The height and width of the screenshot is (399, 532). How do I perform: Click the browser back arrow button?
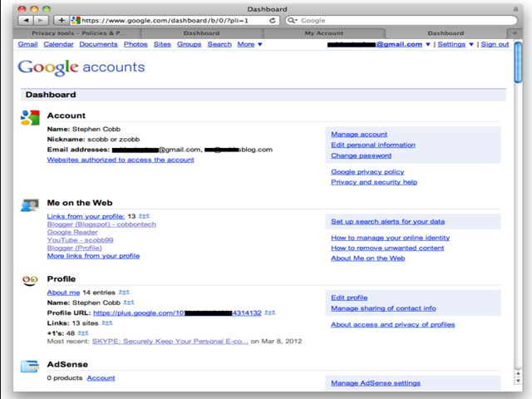tap(26, 19)
